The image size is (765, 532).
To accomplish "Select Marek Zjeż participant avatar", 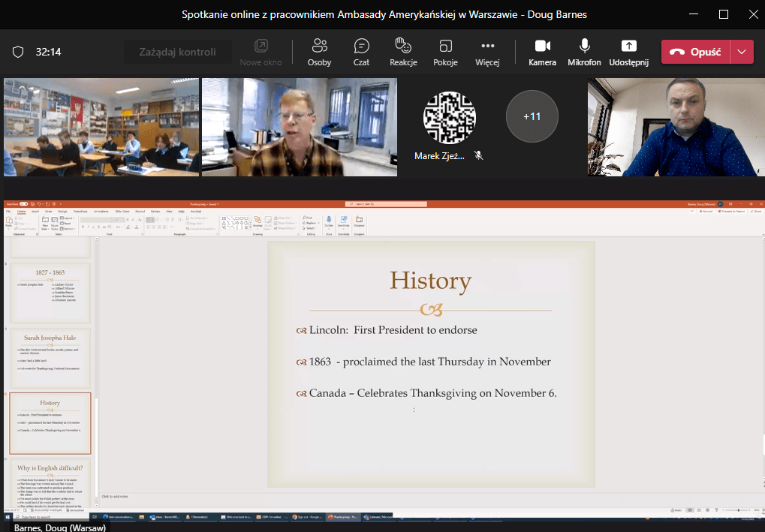I will 450,116.
